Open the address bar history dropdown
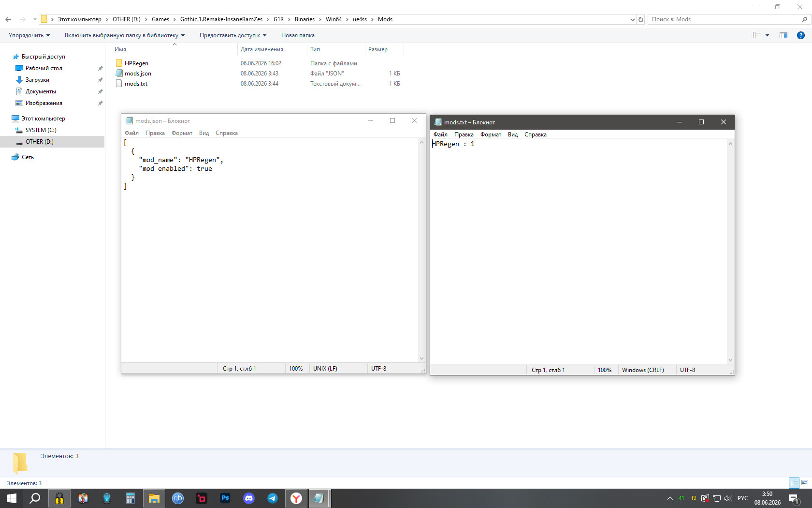 click(632, 19)
